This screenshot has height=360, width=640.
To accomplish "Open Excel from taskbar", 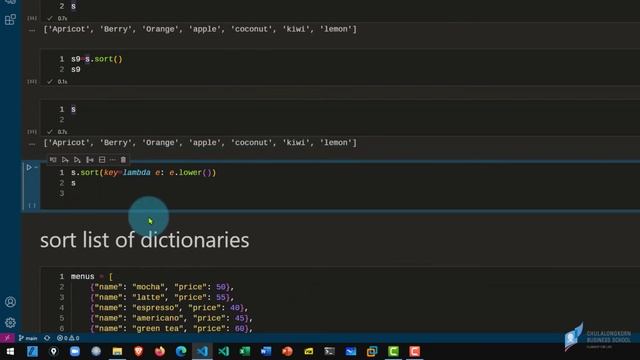I will [244, 351].
